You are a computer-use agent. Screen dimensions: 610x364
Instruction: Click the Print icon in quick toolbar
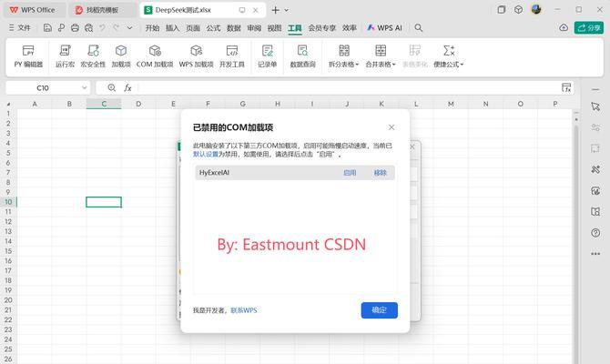[x=75, y=27]
